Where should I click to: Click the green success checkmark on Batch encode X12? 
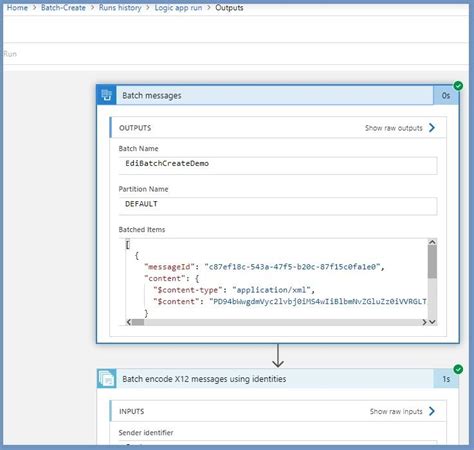click(458, 369)
